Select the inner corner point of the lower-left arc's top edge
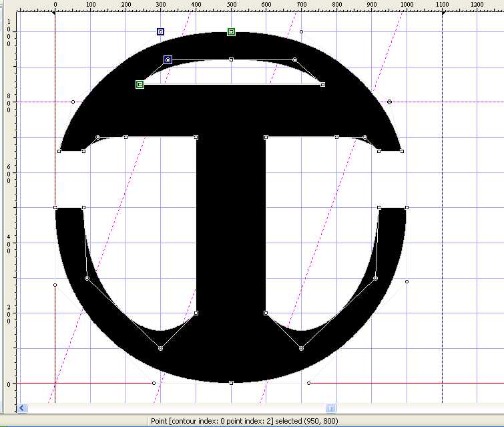 pos(83,208)
